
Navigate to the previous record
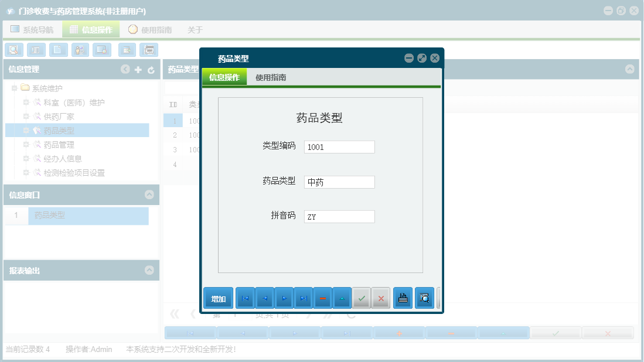click(x=264, y=298)
